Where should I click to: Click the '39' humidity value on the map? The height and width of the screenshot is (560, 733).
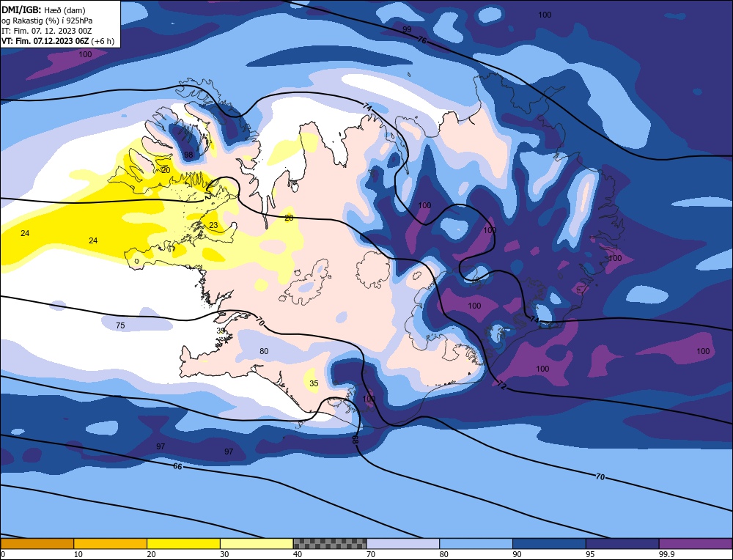[221, 331]
